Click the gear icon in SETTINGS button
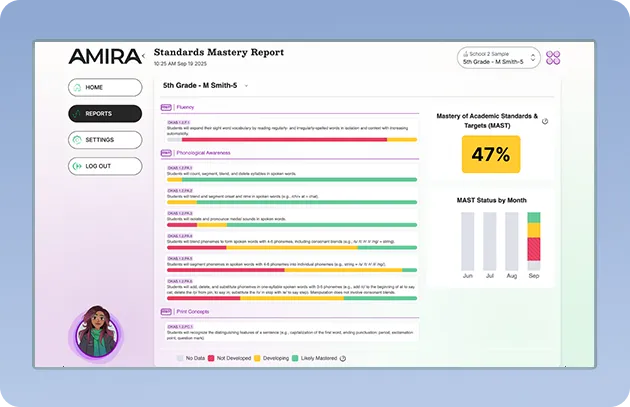 coord(77,140)
